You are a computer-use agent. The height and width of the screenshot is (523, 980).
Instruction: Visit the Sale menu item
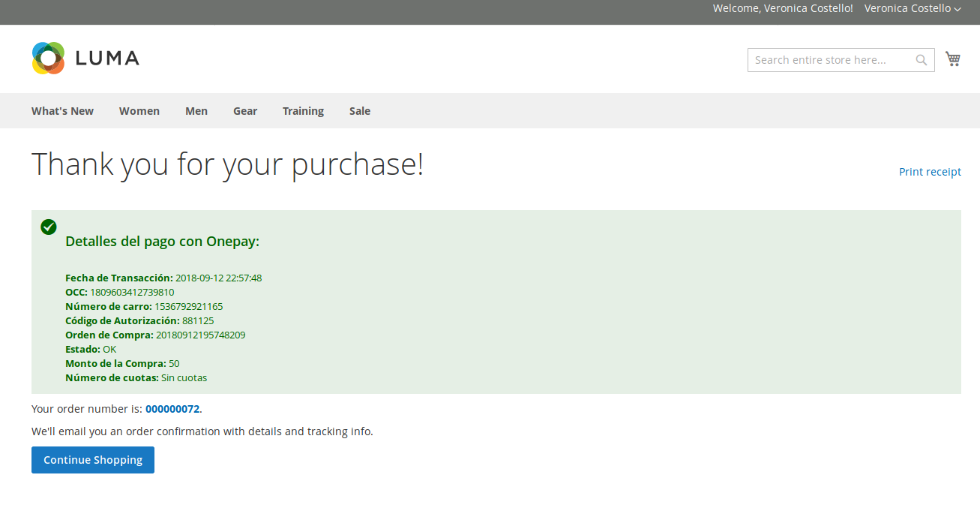(x=360, y=111)
